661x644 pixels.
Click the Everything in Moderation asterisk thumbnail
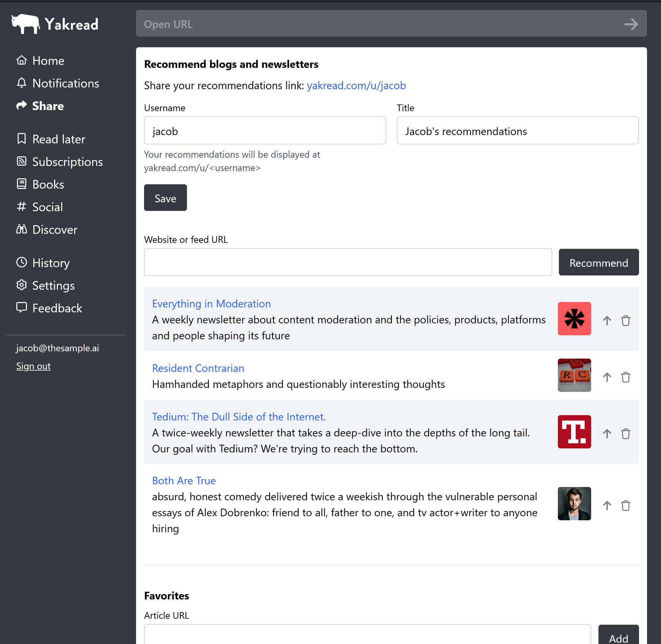[574, 319]
